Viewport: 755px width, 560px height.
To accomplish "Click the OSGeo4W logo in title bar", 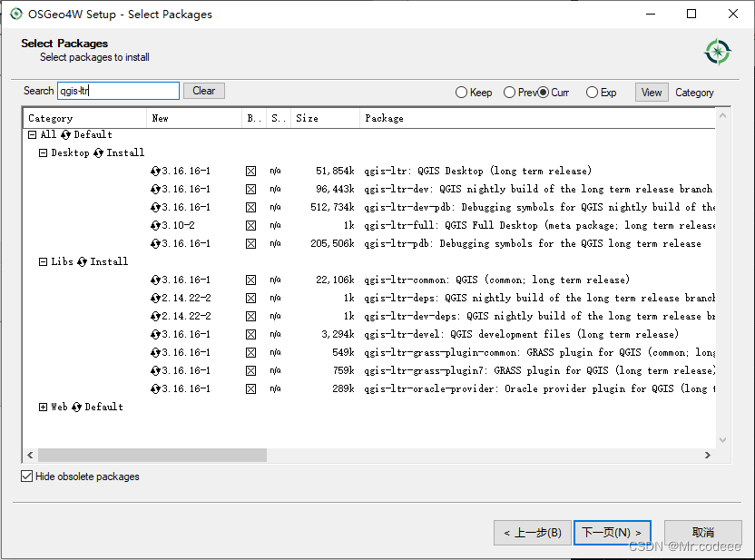I will [16, 14].
